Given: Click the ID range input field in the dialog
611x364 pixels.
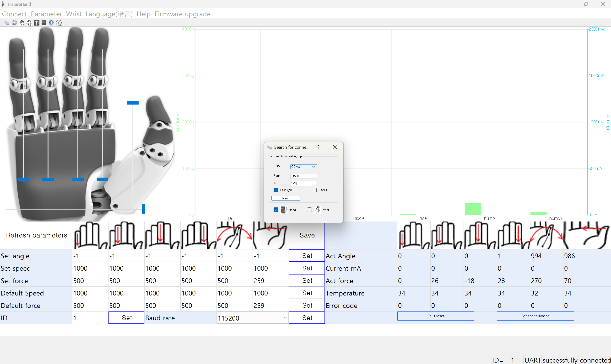Looking at the screenshot, I should coord(303,184).
